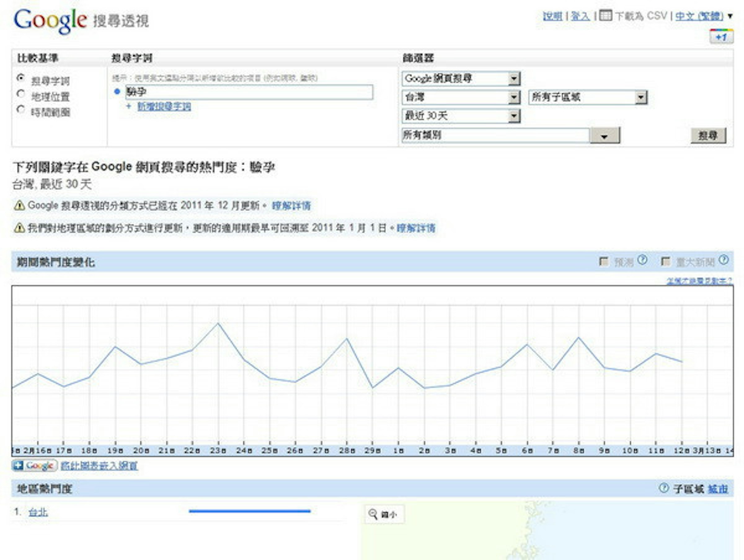This screenshot has width=744, height=560.
Task: Click the 2月16日 date label on the chart axis
Action: click(x=37, y=450)
